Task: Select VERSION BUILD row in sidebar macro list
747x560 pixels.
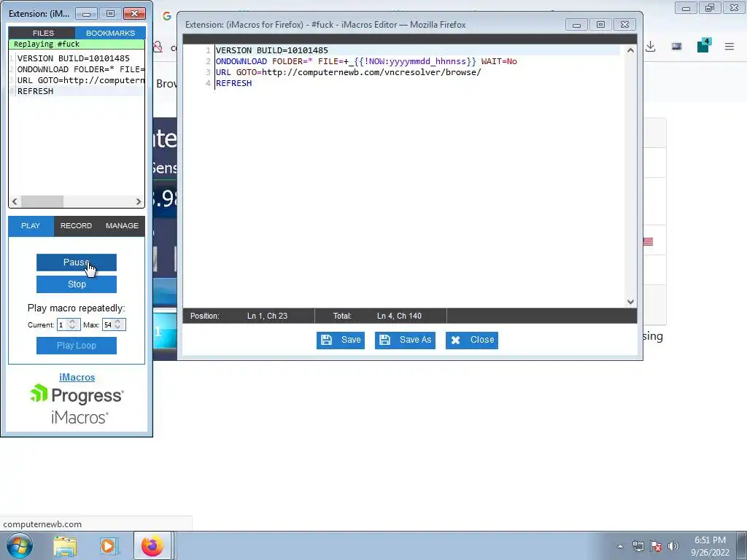Action: (76, 58)
